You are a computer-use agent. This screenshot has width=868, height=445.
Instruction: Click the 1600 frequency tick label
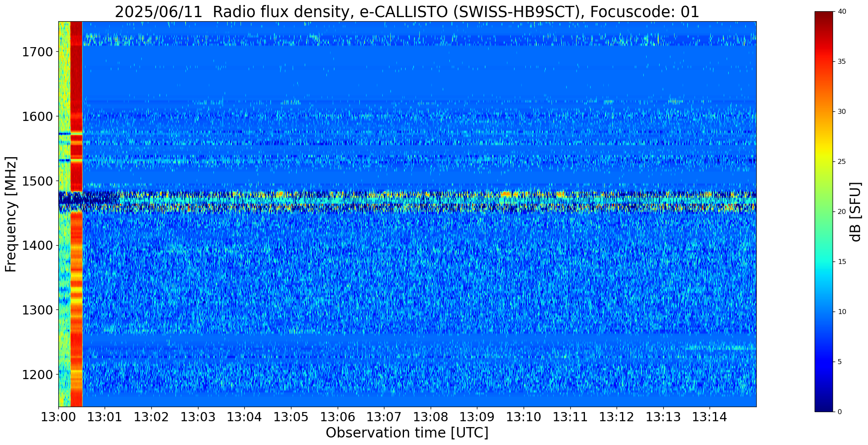38,116
